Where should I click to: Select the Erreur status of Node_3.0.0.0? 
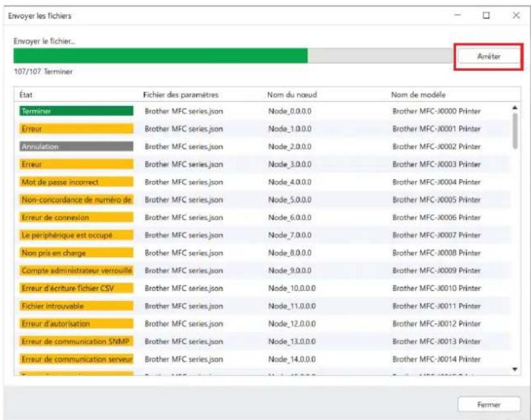pos(76,164)
